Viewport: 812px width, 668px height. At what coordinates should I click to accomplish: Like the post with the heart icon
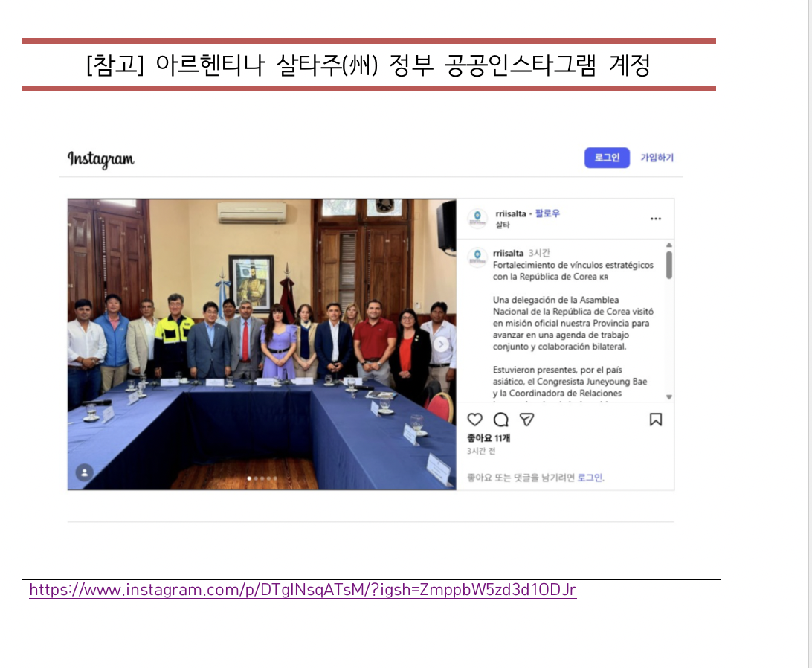474,420
